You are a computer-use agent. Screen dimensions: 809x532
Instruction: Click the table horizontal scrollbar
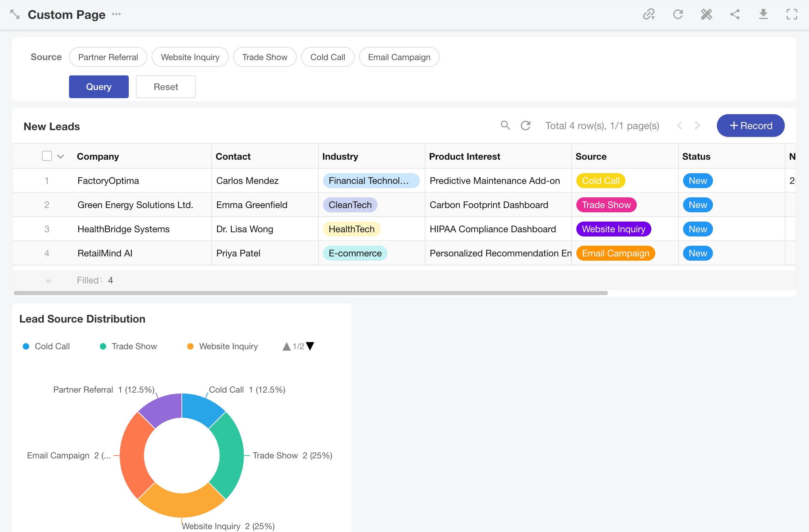pyautogui.click(x=310, y=293)
